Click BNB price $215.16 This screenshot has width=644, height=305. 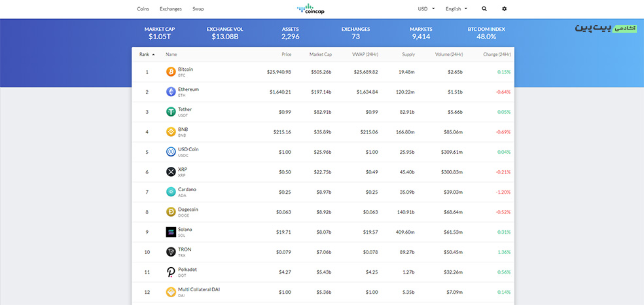283,132
